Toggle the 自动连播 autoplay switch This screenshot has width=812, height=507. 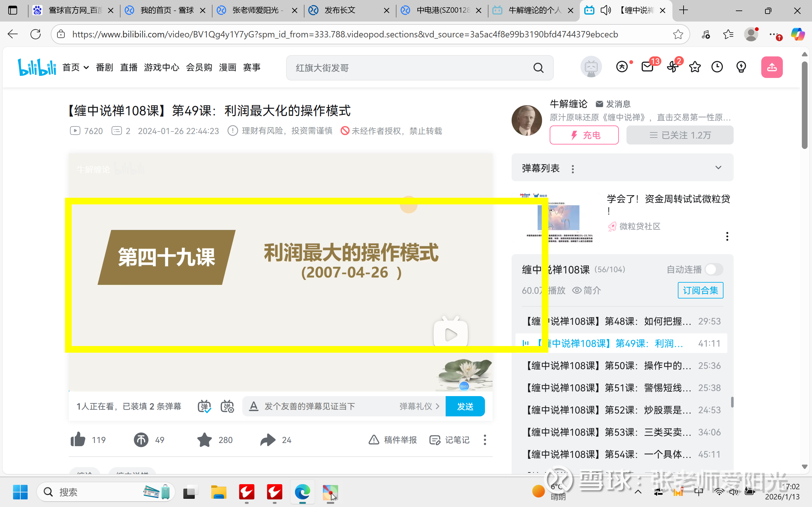pos(714,270)
